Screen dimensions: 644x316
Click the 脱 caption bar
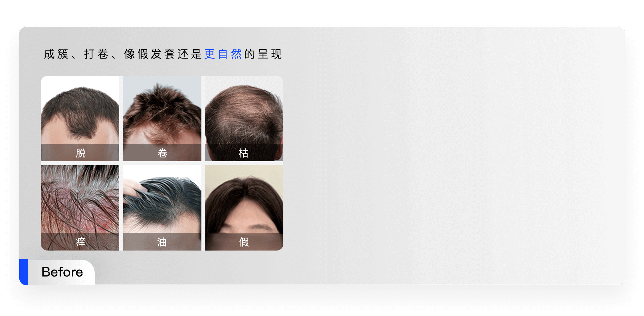80,153
